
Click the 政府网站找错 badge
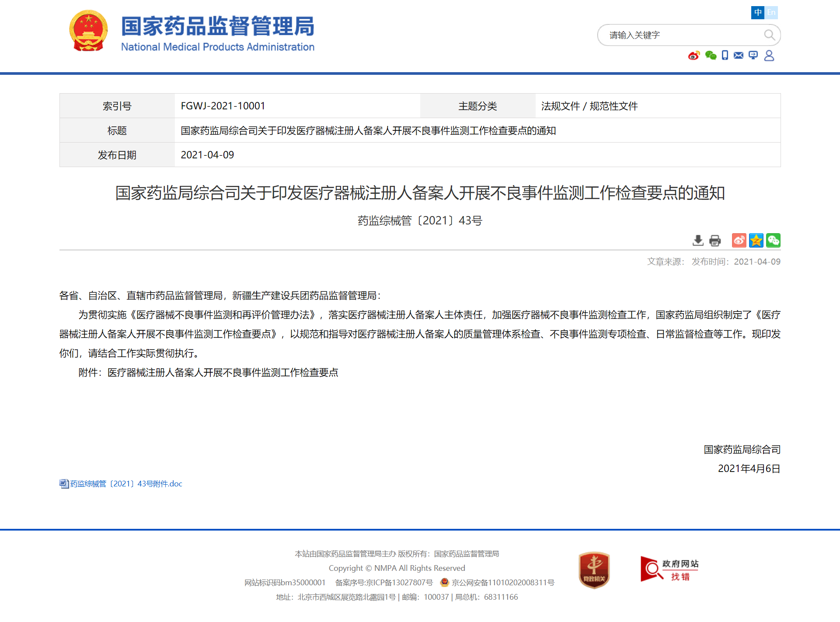pos(669,569)
